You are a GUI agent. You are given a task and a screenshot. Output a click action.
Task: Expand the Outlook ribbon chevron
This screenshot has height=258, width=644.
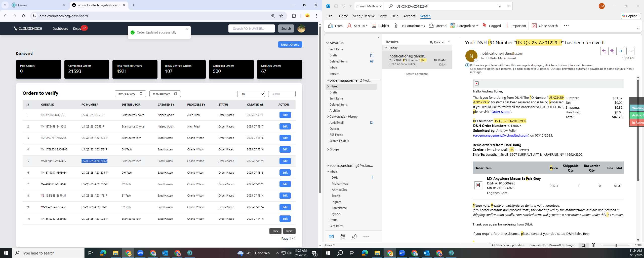point(638,28)
